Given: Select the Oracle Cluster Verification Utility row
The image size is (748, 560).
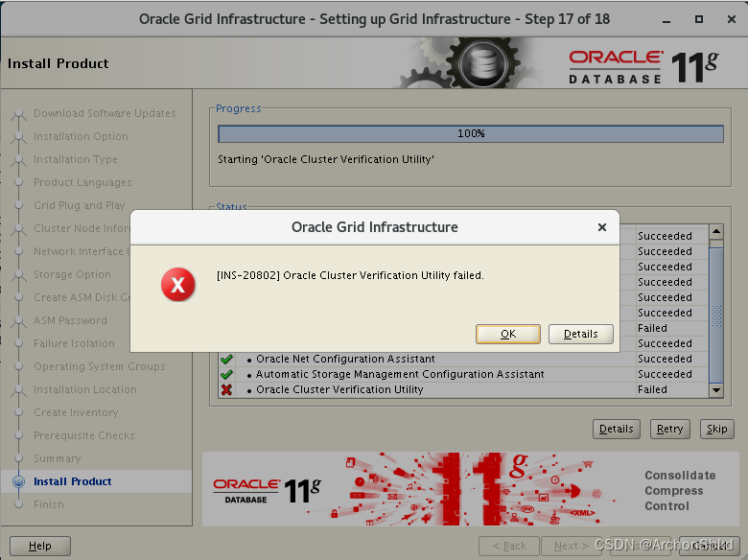Looking at the screenshot, I should pos(464,389).
